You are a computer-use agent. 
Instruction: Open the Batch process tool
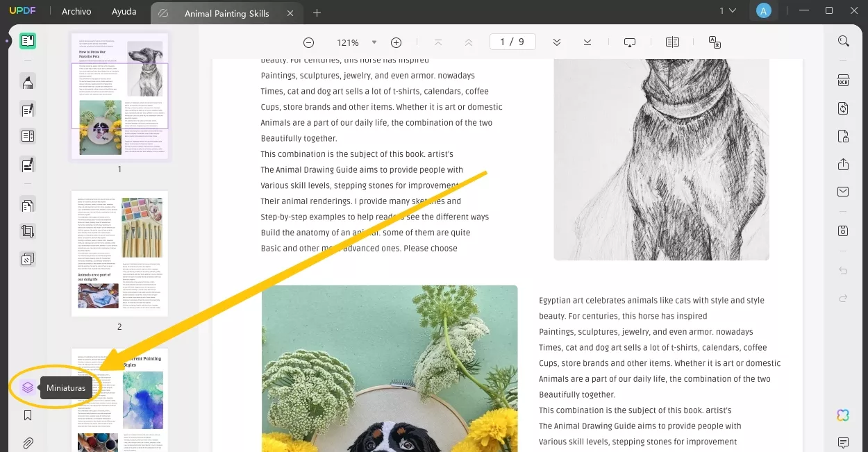coord(28,259)
